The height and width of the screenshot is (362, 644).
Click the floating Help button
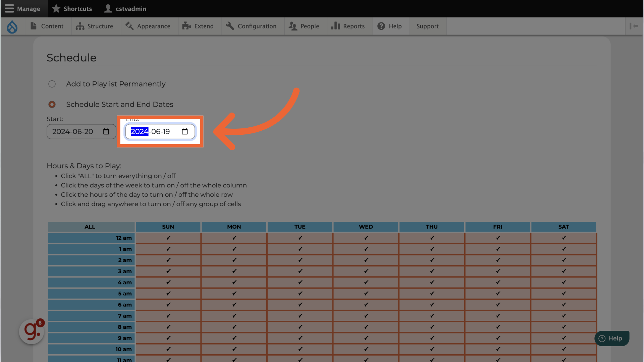[x=611, y=339]
